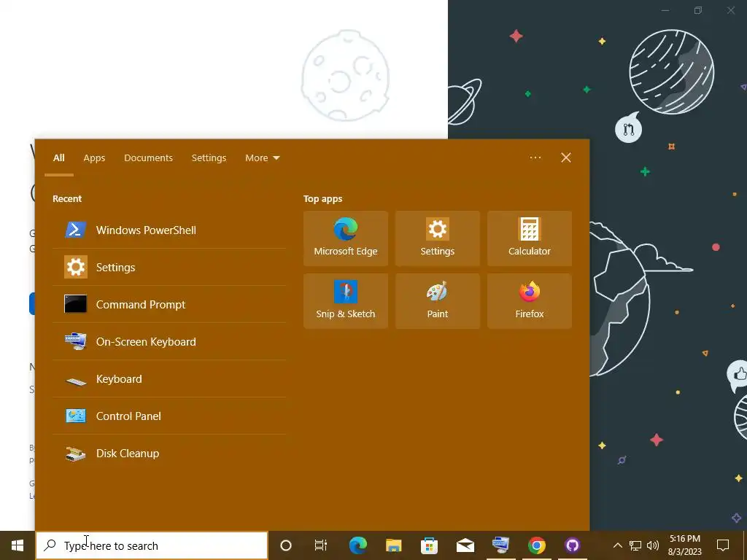Close the search panel with X
Image resolution: width=747 pixels, height=560 pixels.
tap(566, 157)
